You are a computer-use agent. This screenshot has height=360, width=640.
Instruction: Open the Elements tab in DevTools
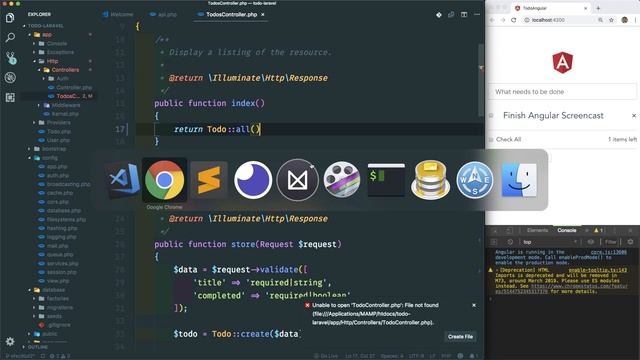click(x=537, y=231)
